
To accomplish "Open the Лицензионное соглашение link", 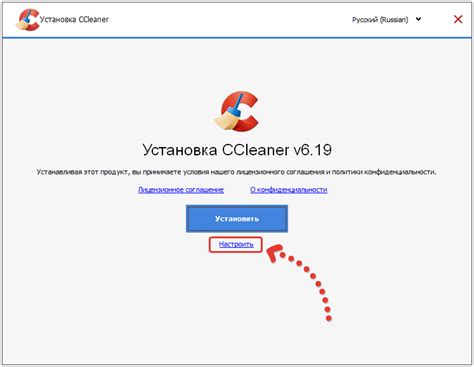I will (x=181, y=190).
